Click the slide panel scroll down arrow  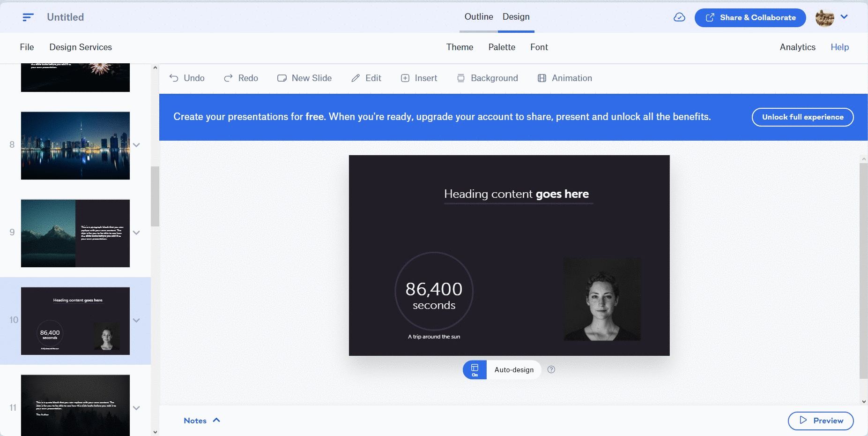pyautogui.click(x=155, y=432)
